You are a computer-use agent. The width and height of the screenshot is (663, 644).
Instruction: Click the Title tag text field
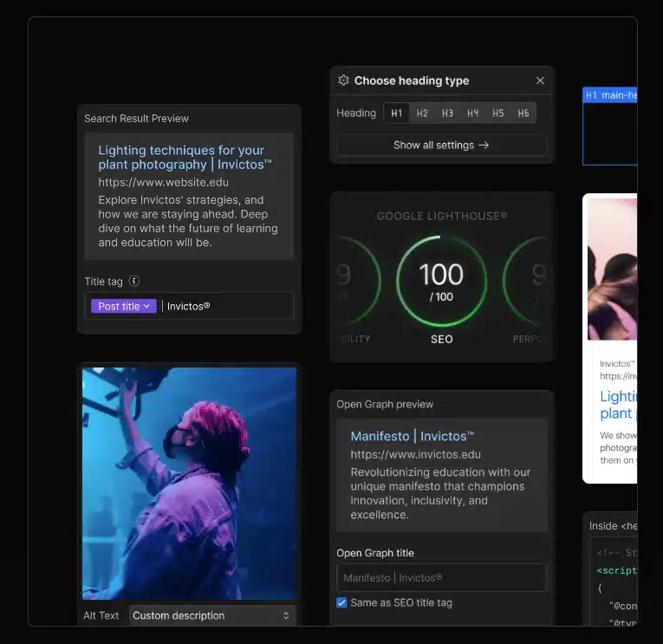[x=225, y=306]
